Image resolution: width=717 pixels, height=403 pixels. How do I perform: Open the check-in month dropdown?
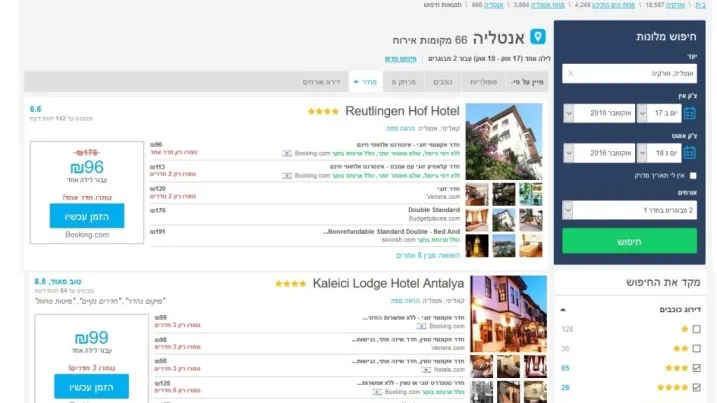pos(600,113)
